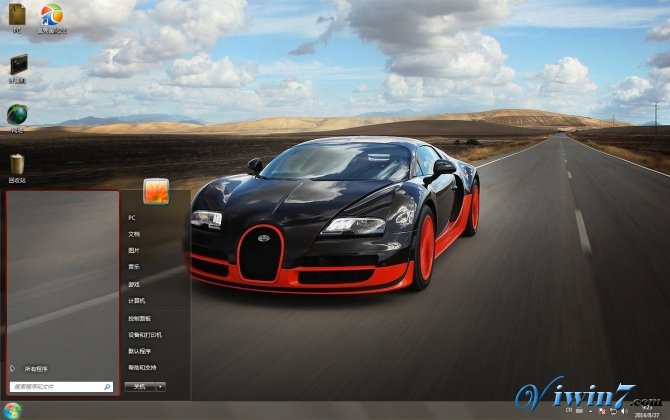Show hidden tray icons arrow
Viewport: 670px width, 420px height.
tap(591, 411)
